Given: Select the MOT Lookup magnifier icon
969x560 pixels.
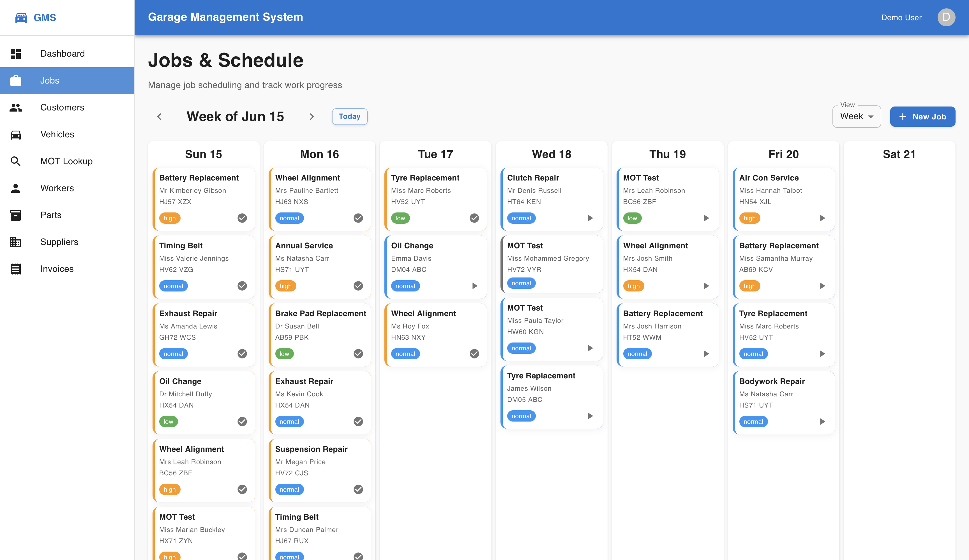Looking at the screenshot, I should pyautogui.click(x=16, y=161).
